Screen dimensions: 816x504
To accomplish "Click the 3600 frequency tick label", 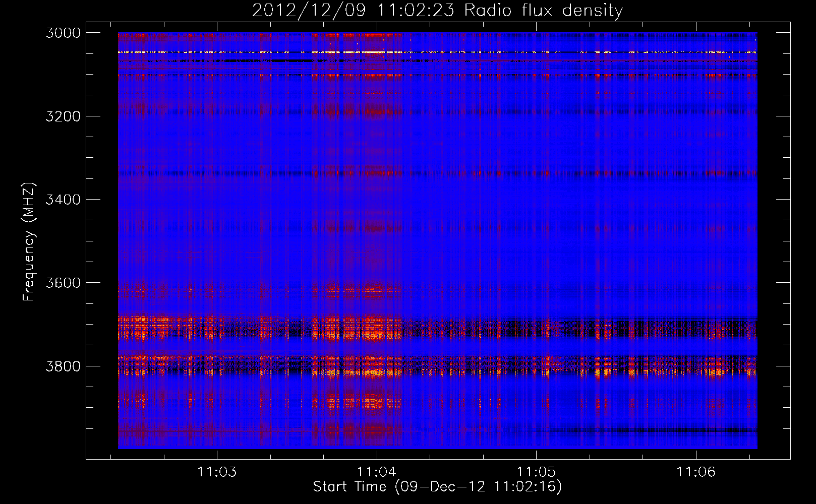I will click(63, 283).
